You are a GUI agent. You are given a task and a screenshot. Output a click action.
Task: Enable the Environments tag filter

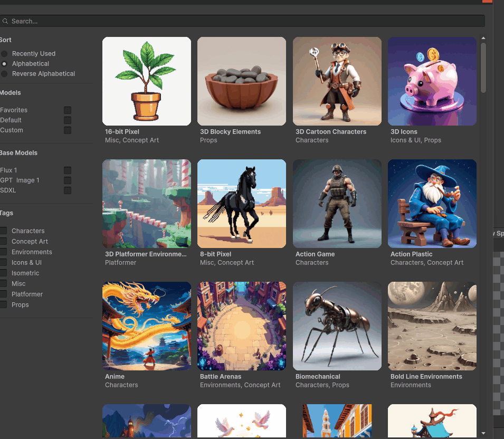point(3,252)
